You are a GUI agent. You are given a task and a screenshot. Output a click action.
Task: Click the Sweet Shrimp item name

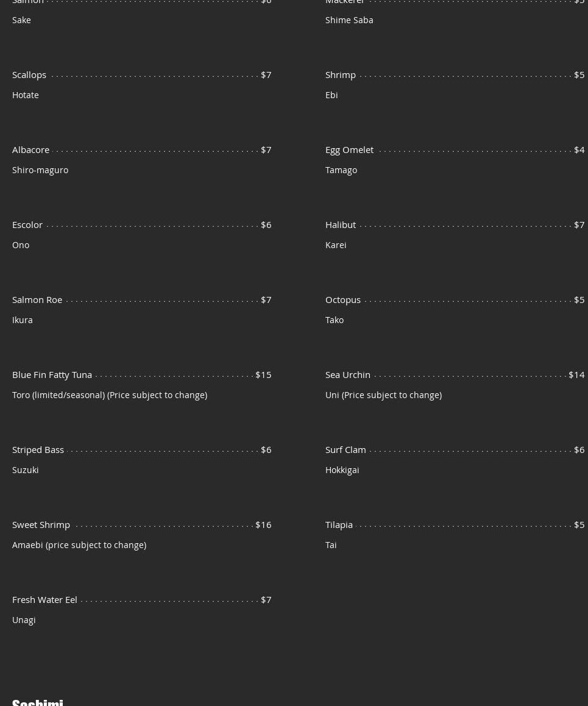pos(41,524)
